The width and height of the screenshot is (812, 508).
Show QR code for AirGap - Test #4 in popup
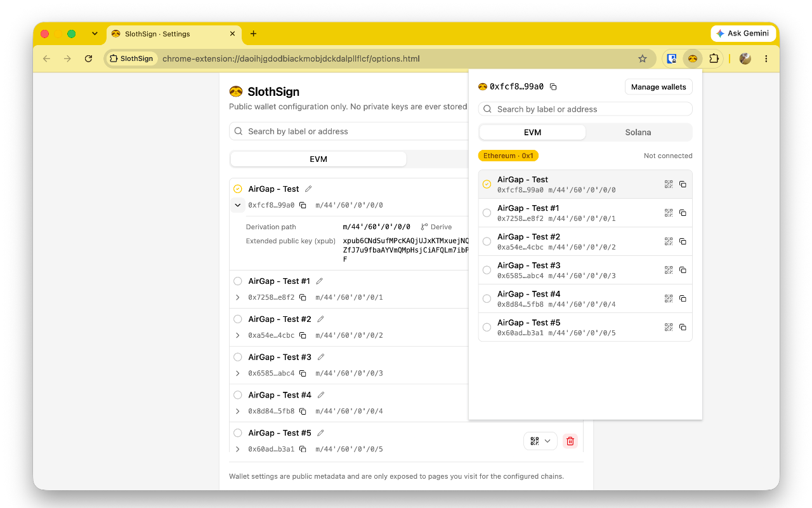[x=669, y=298]
